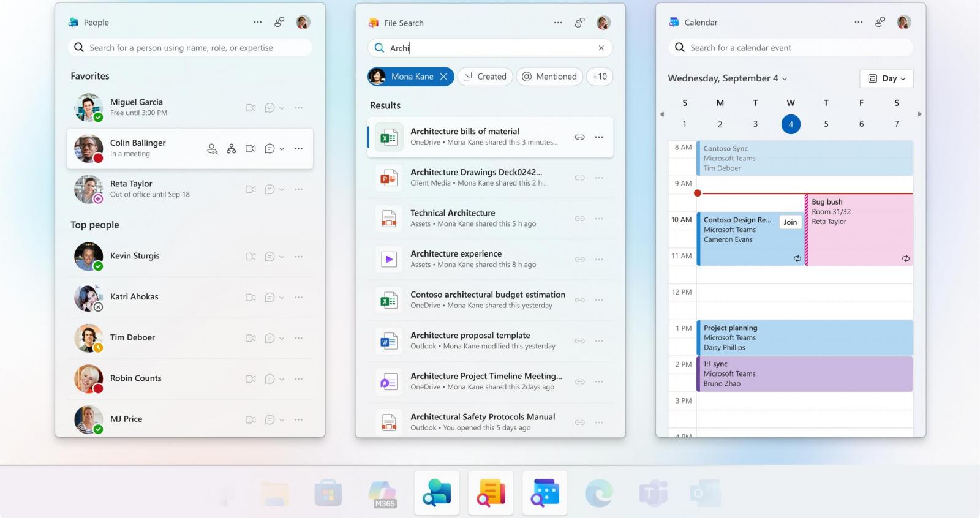Show +10 more filters
Image resolution: width=980 pixels, height=518 pixels.
599,77
